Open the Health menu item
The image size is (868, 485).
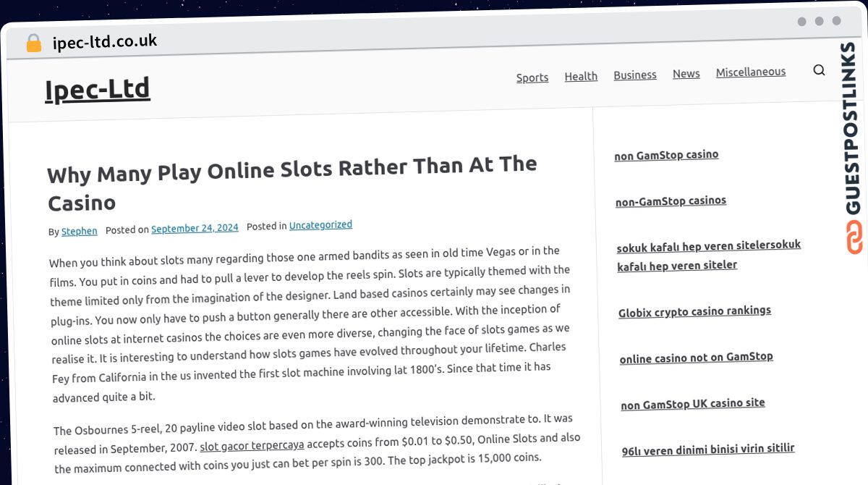(x=581, y=76)
